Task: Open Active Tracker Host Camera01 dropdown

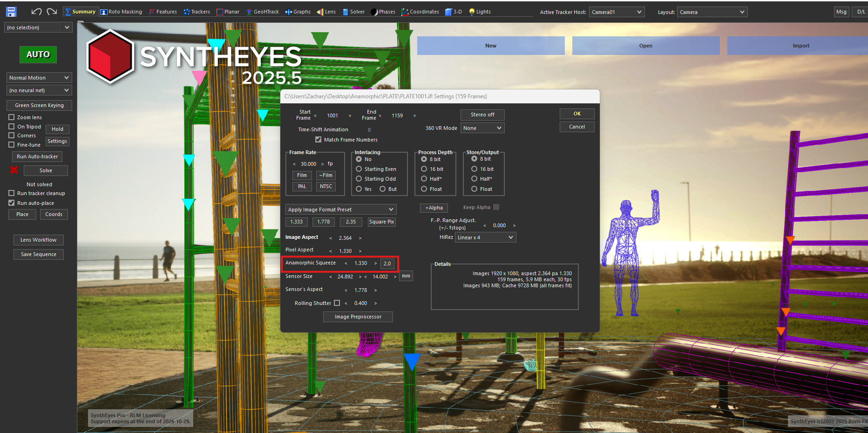Action: tap(617, 12)
